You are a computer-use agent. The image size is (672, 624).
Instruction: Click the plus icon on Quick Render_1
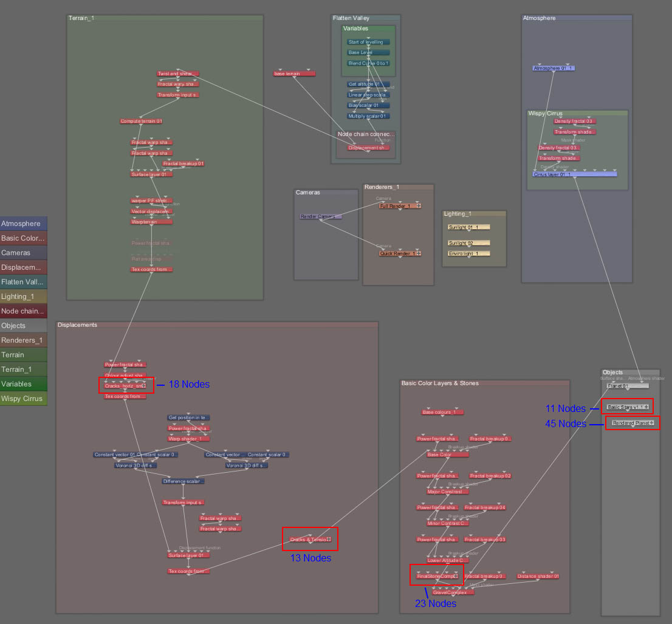point(419,253)
